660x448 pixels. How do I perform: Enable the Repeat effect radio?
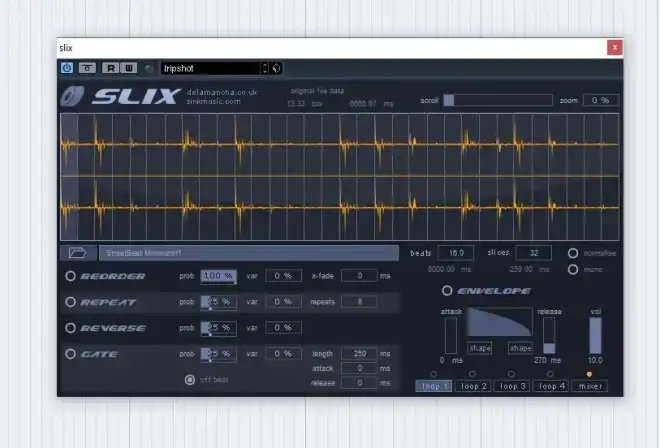coord(70,302)
